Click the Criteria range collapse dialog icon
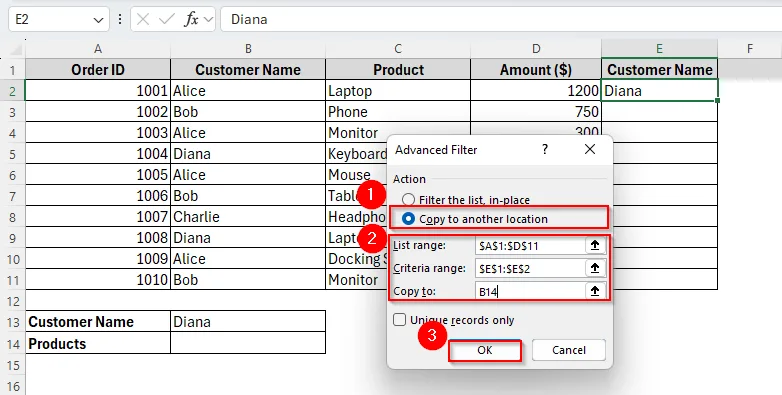Viewport: 782px width, 395px height. click(x=595, y=268)
